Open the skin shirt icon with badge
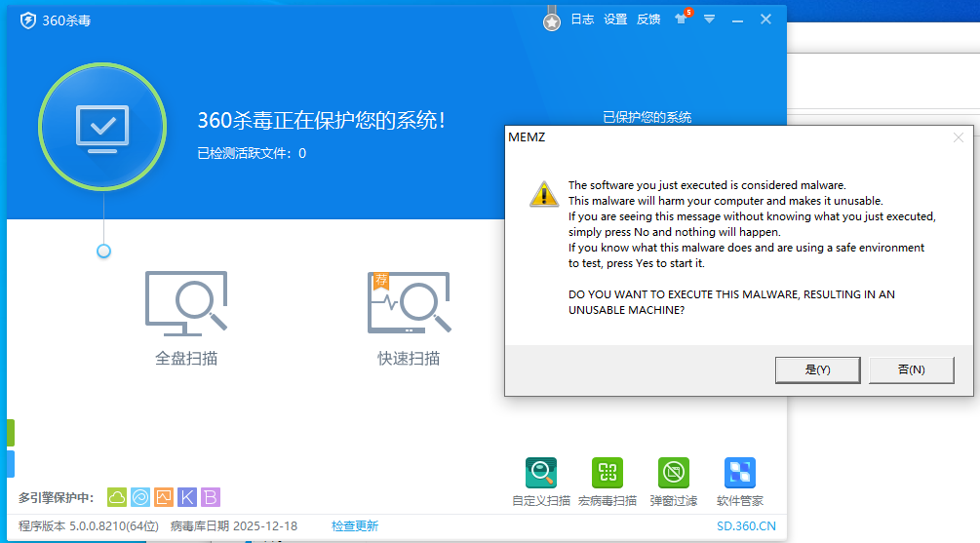 click(682, 19)
